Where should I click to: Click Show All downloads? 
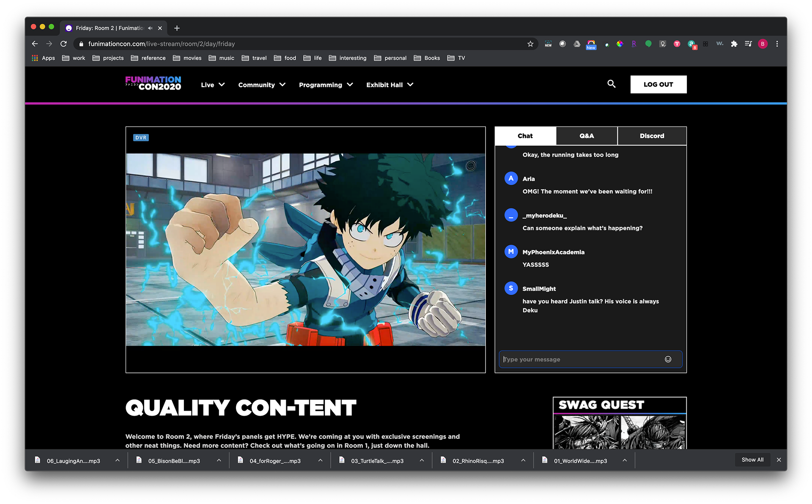point(752,460)
